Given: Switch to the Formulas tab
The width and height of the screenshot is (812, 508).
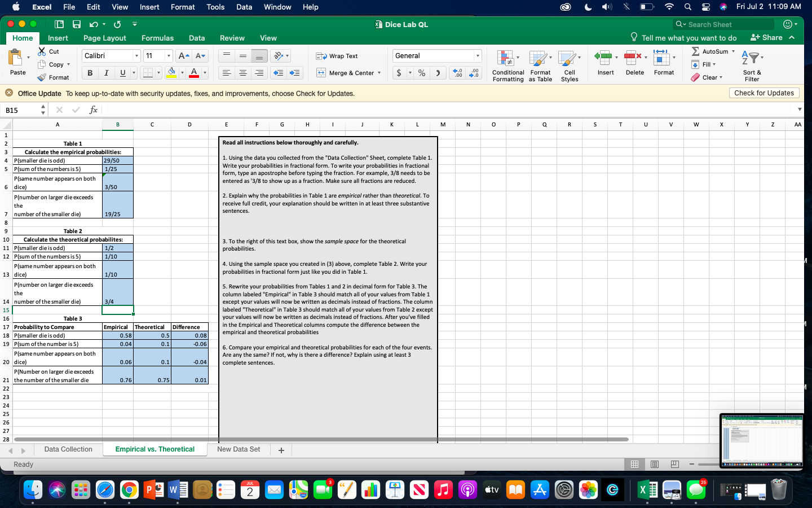Looking at the screenshot, I should click(x=157, y=38).
